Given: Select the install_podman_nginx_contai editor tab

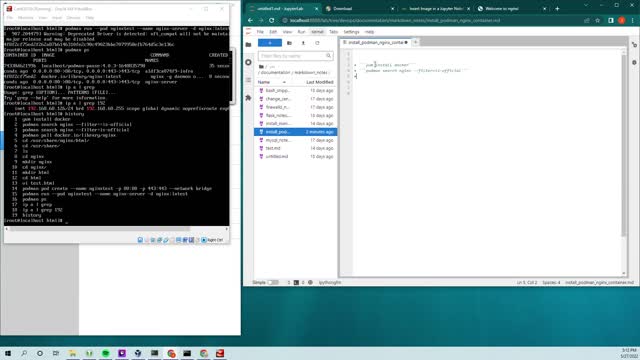Looking at the screenshot, I should coord(375,42).
